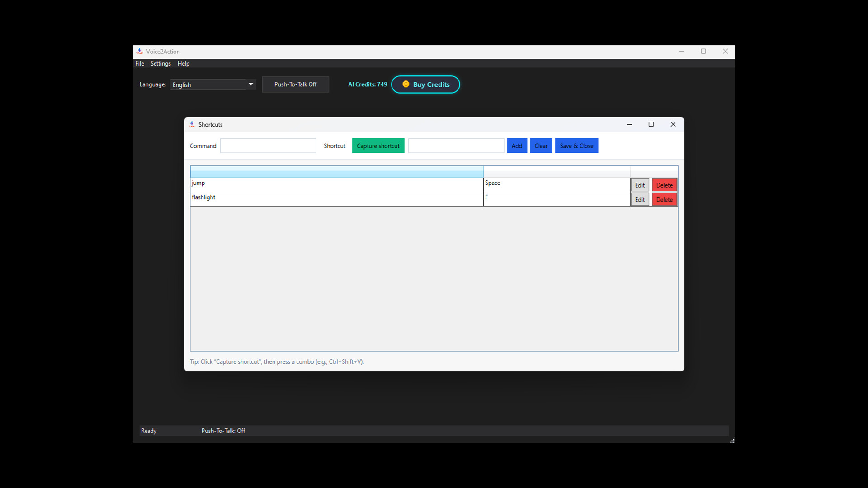The image size is (868, 488).
Task: Delete the flashlight shortcut
Action: [x=664, y=199]
